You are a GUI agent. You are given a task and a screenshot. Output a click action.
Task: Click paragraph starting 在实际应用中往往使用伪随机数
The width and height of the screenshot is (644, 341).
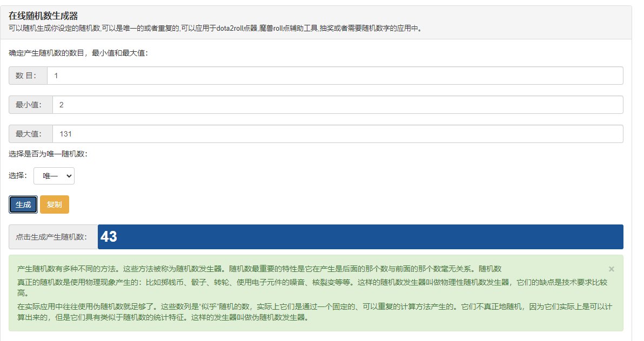(x=314, y=312)
